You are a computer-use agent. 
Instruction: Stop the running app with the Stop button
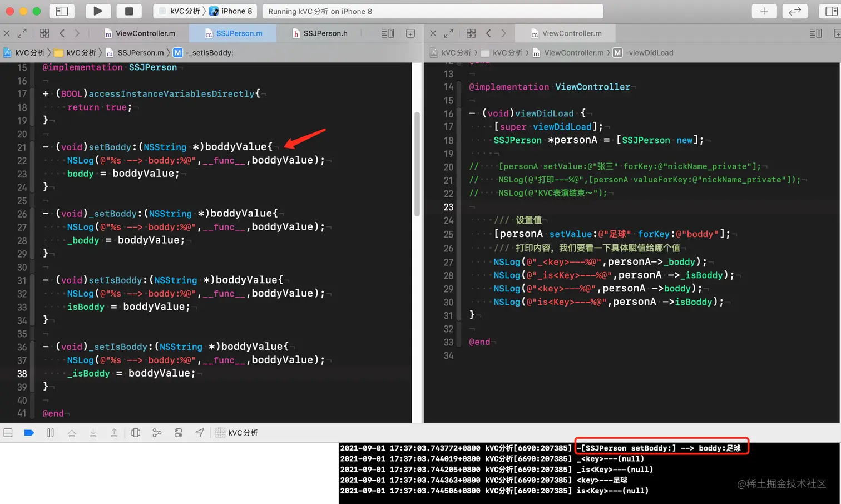[x=129, y=11]
